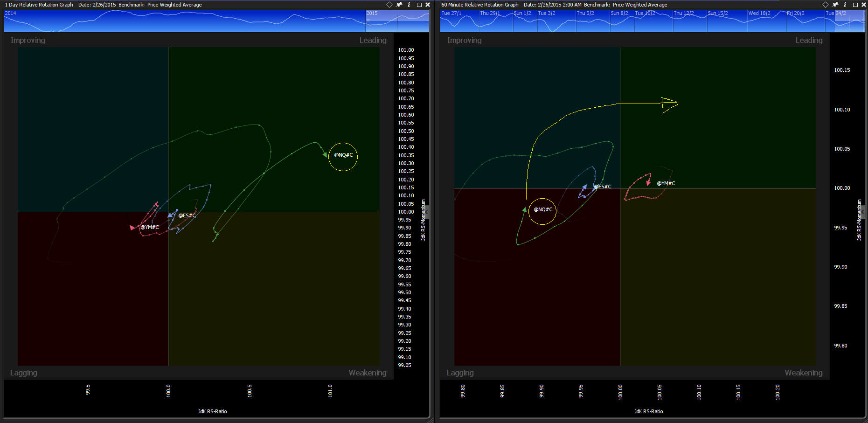Select Tue 27/1 on the 60 Minute timeline
Viewport: 868px width, 423px height.
click(x=451, y=13)
